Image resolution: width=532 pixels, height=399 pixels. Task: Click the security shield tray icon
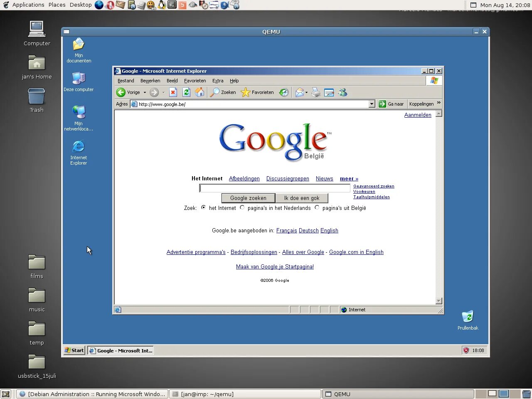466,350
